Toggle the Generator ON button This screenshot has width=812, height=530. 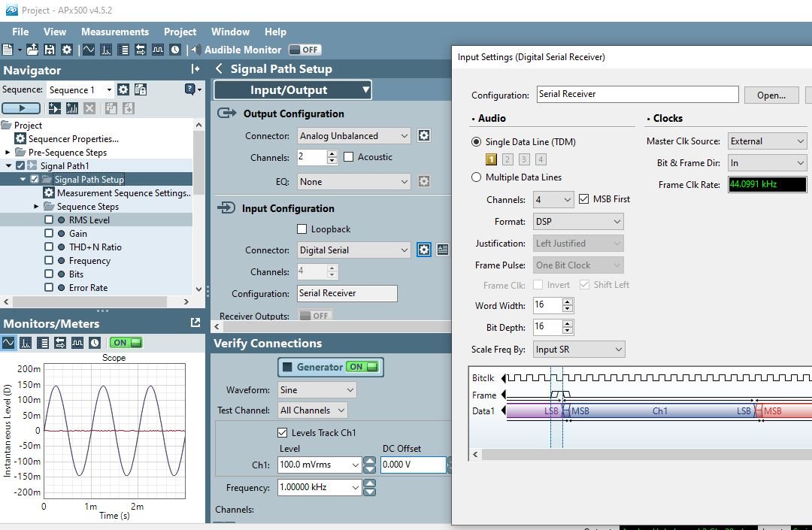(x=330, y=367)
